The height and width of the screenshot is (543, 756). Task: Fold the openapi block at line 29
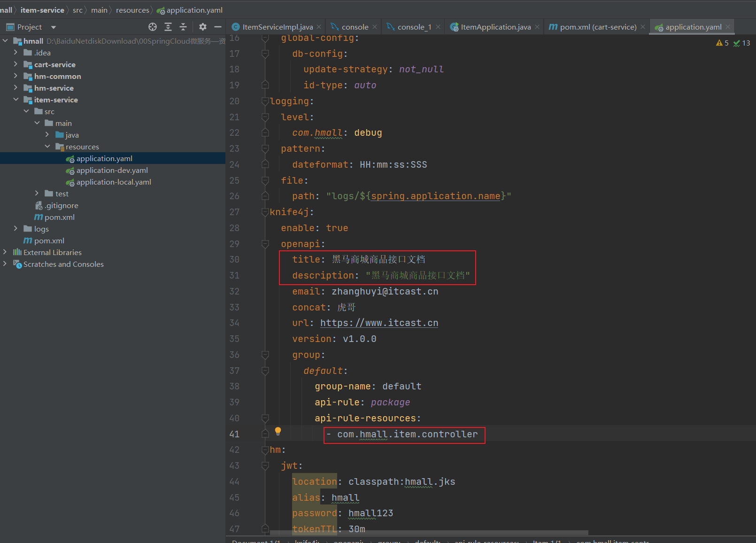[x=265, y=244]
